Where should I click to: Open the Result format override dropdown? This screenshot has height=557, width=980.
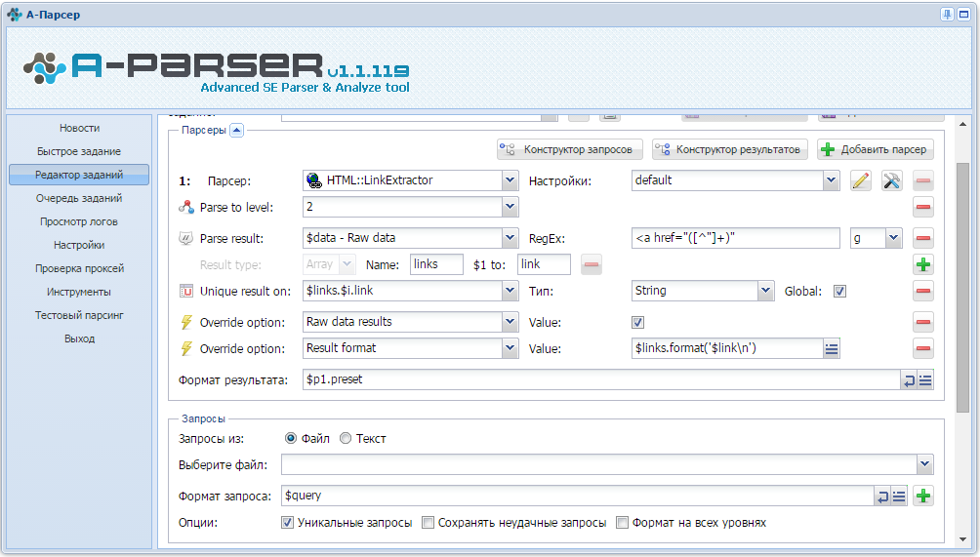click(x=510, y=348)
